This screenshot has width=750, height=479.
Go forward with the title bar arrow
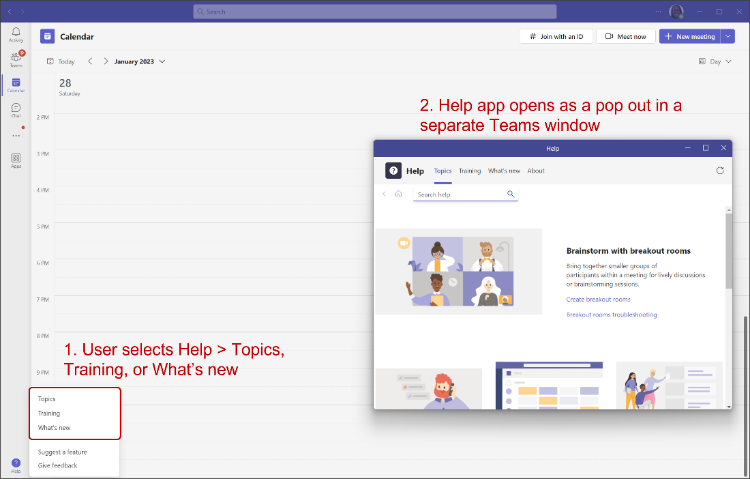click(22, 11)
